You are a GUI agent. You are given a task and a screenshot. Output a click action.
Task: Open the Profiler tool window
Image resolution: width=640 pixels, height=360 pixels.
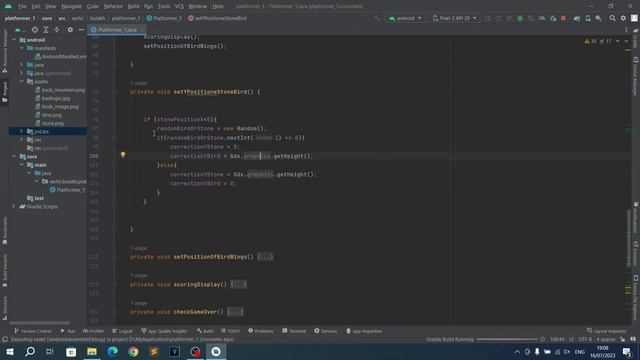point(93,331)
